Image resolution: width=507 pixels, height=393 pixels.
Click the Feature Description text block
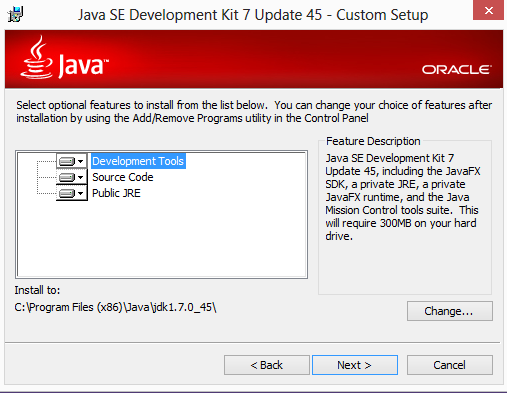403,197
